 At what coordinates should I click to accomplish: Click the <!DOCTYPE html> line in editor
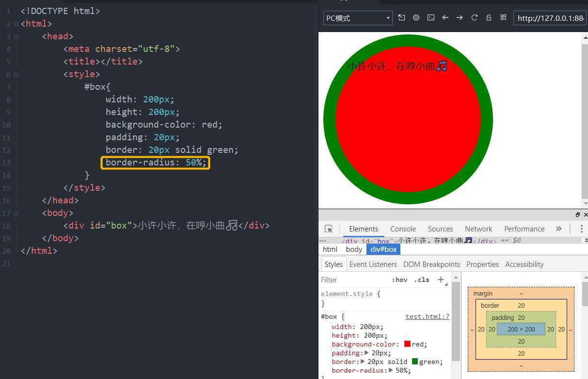60,11
